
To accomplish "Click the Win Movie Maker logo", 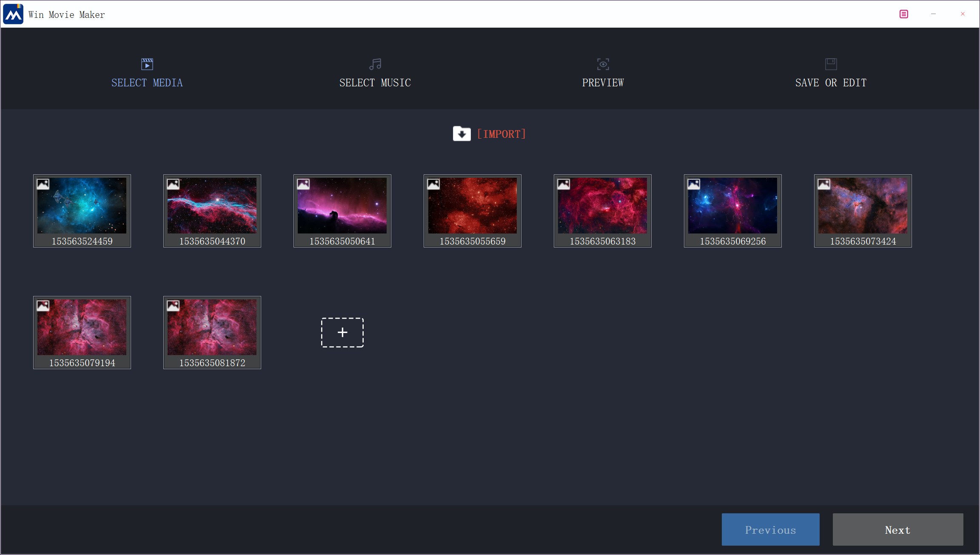I will [13, 14].
